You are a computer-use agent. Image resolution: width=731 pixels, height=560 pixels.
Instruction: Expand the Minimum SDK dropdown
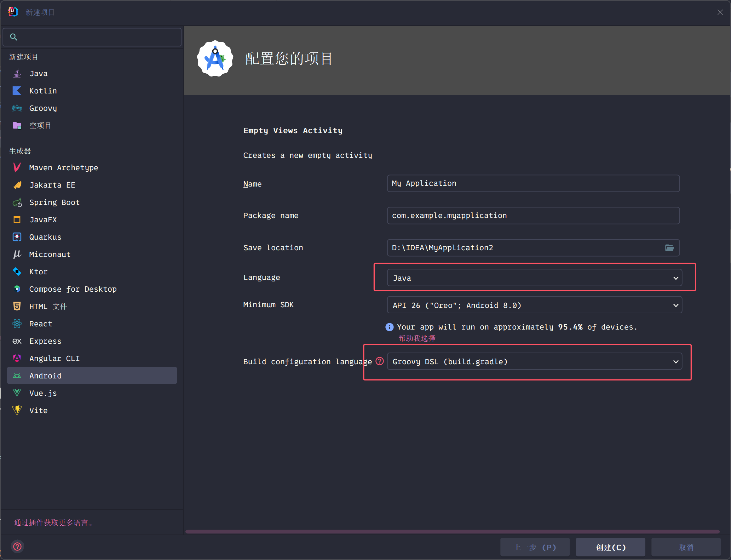(x=534, y=305)
